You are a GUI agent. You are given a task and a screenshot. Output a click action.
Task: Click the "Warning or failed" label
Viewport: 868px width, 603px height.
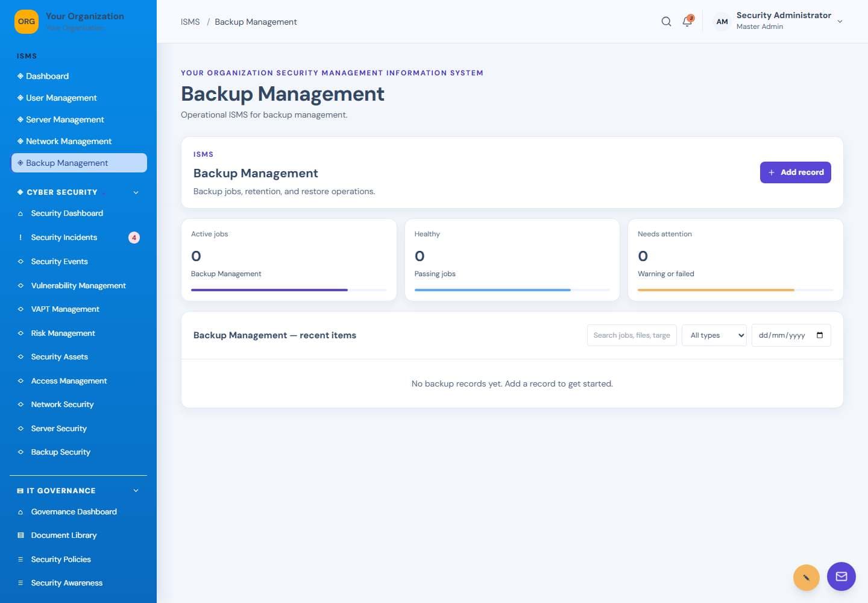(x=666, y=274)
